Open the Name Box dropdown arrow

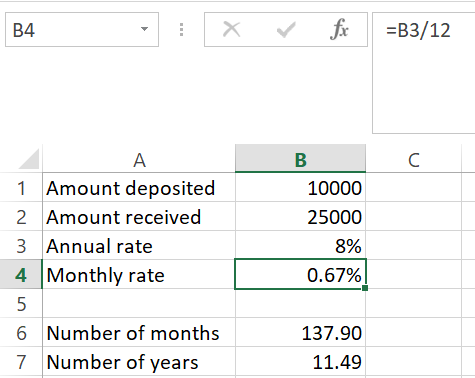[144, 29]
